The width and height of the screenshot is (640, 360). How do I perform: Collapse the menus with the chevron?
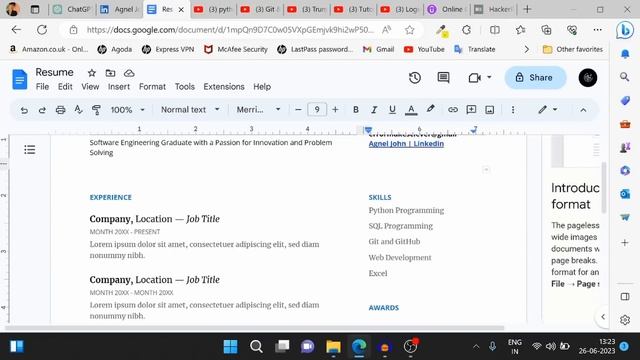pyautogui.click(x=583, y=110)
